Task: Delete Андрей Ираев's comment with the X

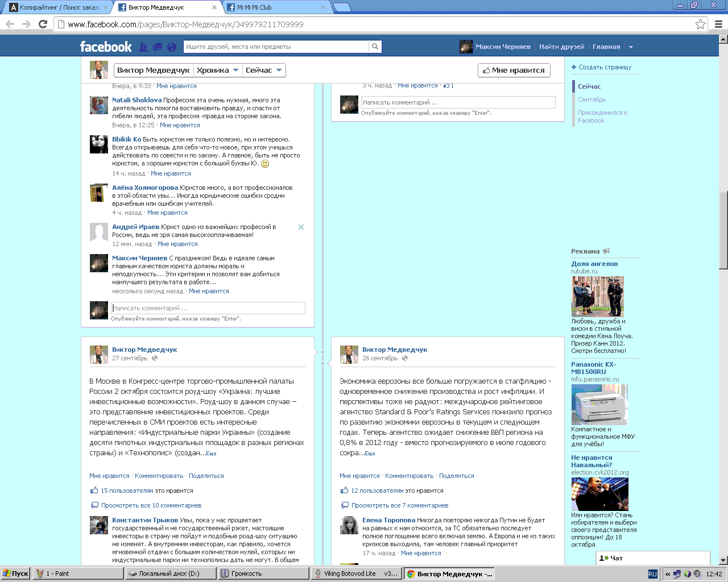Action: click(x=301, y=227)
